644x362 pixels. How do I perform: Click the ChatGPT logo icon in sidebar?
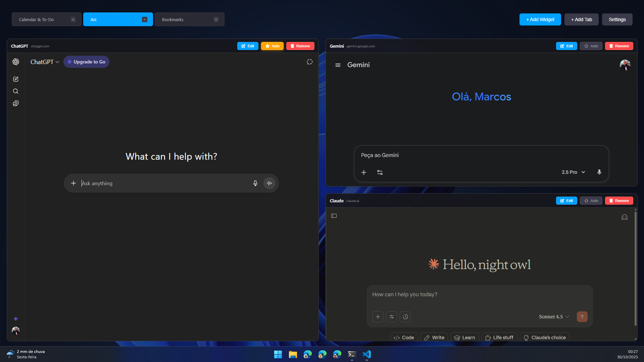pyautogui.click(x=16, y=62)
